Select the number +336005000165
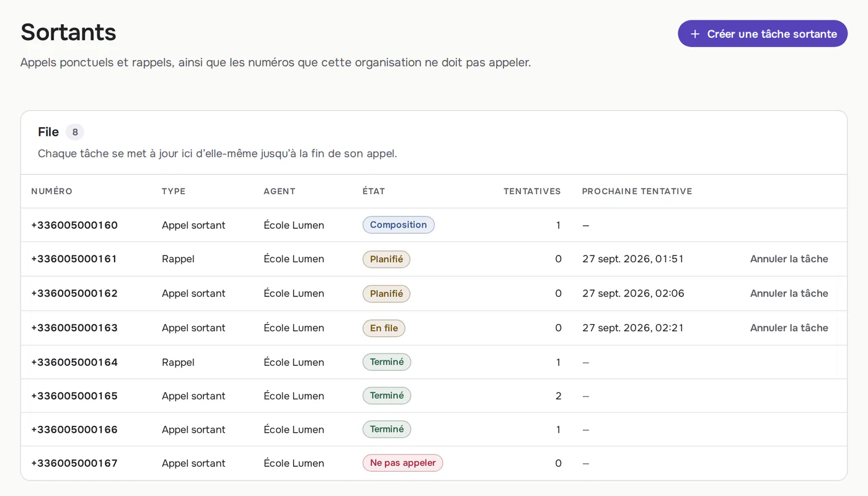The image size is (868, 496). pyautogui.click(x=74, y=396)
